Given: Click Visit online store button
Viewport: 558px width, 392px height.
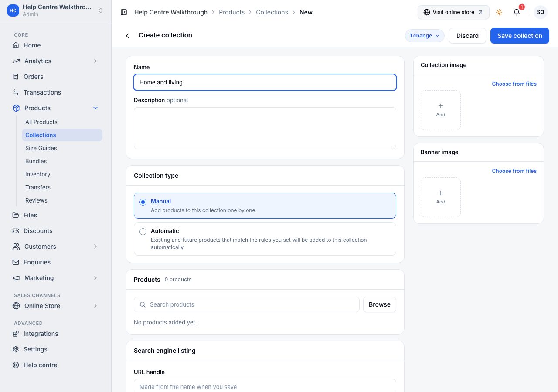Looking at the screenshot, I should tap(453, 12).
